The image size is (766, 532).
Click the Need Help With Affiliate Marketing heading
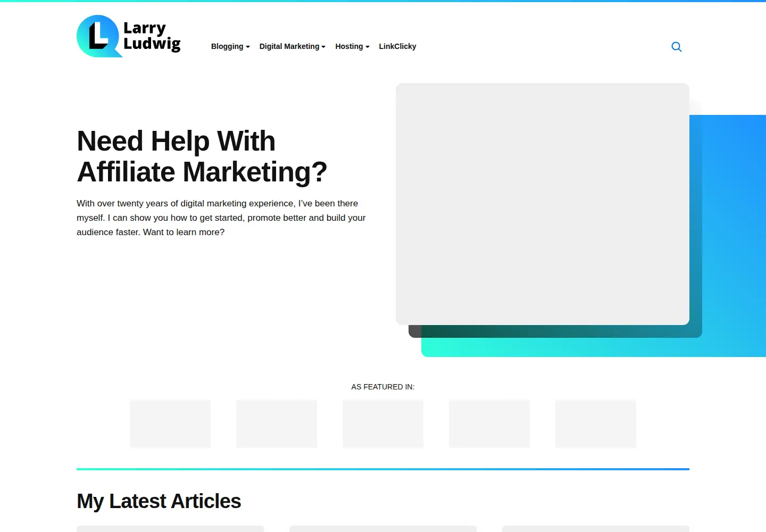click(x=202, y=156)
